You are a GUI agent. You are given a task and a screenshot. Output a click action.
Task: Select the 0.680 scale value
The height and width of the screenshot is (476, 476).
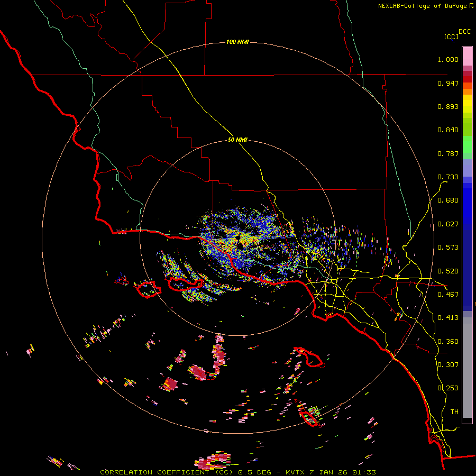tap(448, 200)
